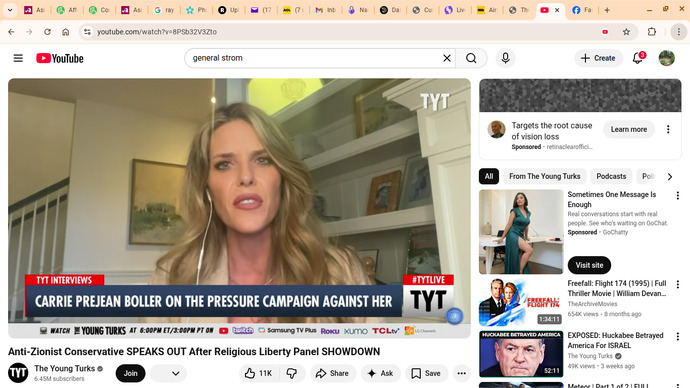Start voice search with microphone
690x388 pixels.
pyautogui.click(x=505, y=58)
